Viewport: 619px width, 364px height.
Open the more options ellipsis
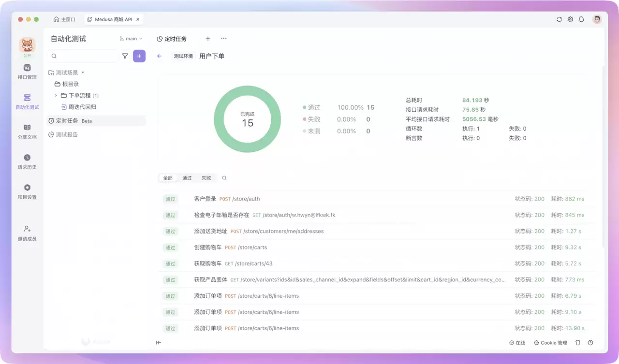(223, 39)
